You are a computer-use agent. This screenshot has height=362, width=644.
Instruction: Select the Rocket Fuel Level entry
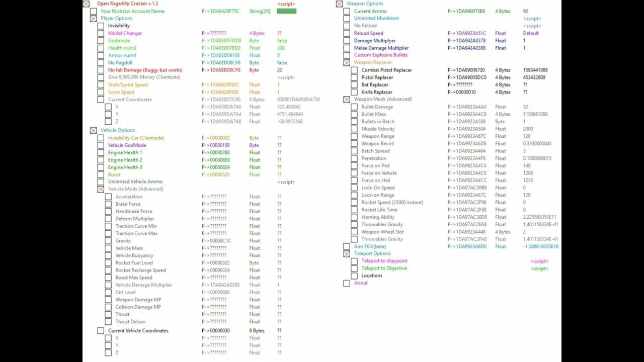[x=134, y=263]
